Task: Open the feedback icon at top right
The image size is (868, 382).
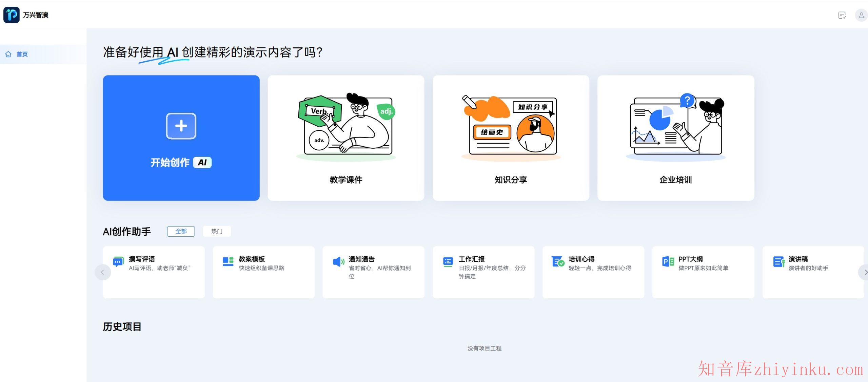Action: click(x=842, y=15)
